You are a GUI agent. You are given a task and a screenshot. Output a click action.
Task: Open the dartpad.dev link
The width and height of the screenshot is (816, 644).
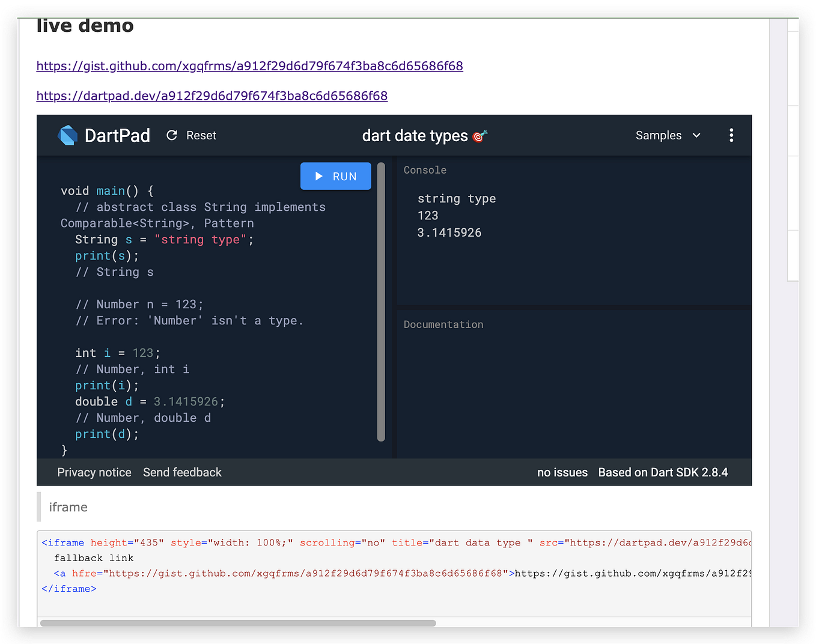212,96
